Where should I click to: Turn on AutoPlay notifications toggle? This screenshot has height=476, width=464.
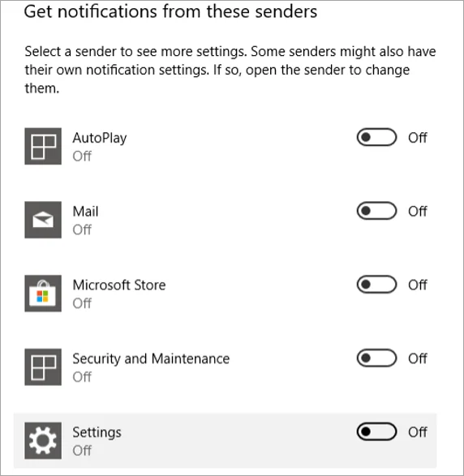(376, 137)
